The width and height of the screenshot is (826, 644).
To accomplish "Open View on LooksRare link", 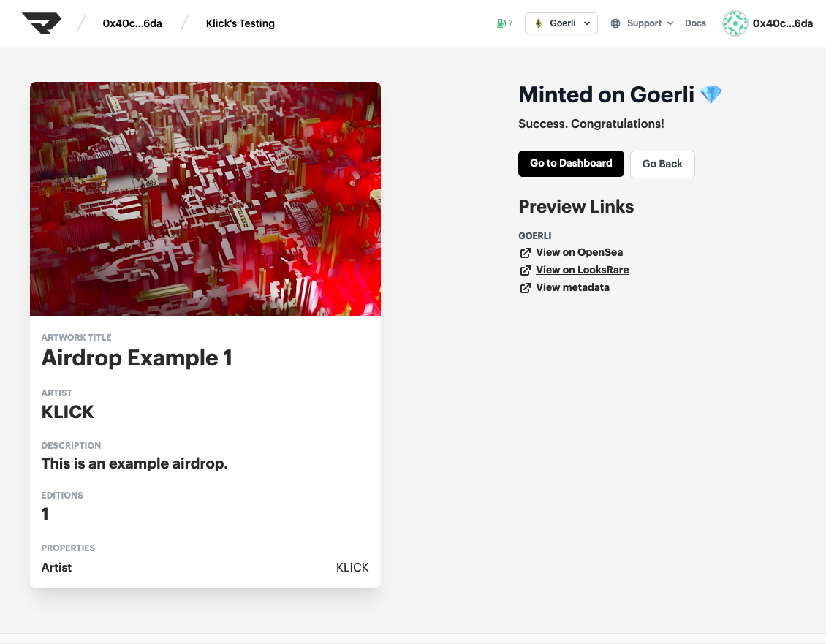I will [582, 270].
